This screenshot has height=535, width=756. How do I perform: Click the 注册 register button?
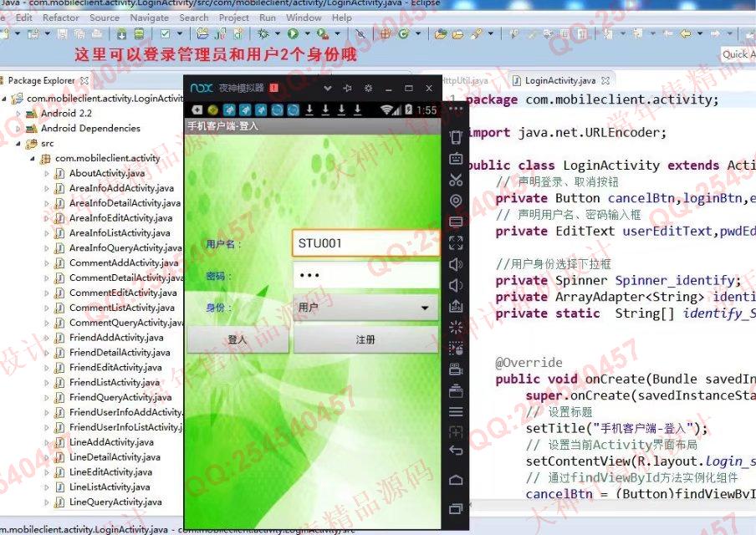[365, 339]
